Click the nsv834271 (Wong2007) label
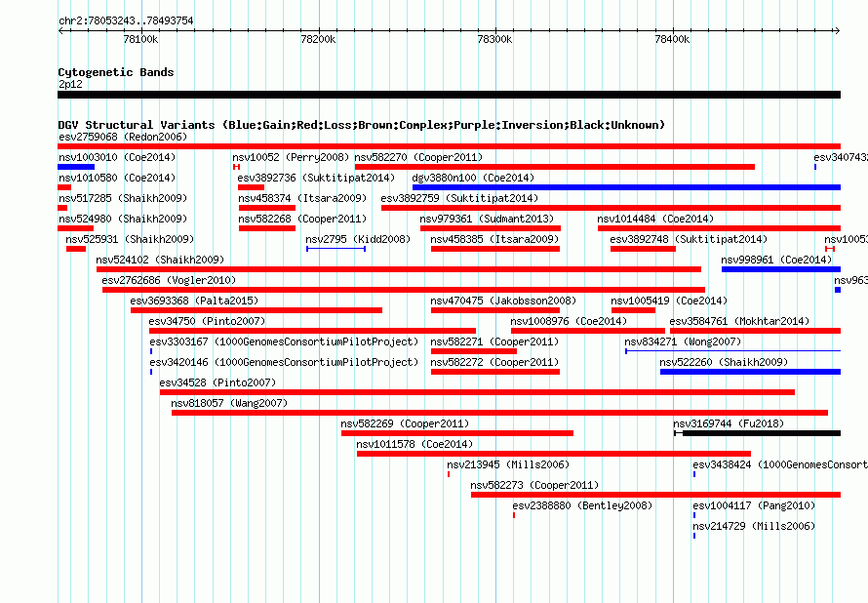This screenshot has height=603, width=868. 683,342
